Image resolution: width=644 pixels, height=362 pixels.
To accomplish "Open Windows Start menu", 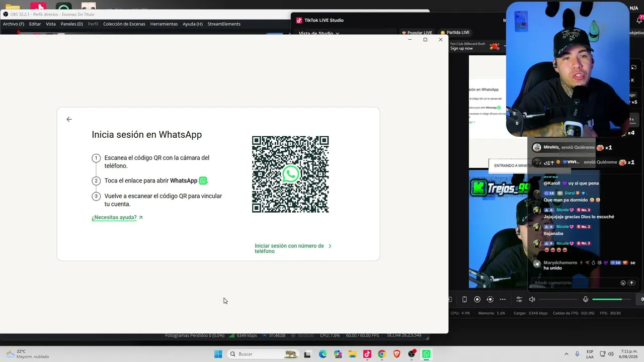I will click(218, 354).
